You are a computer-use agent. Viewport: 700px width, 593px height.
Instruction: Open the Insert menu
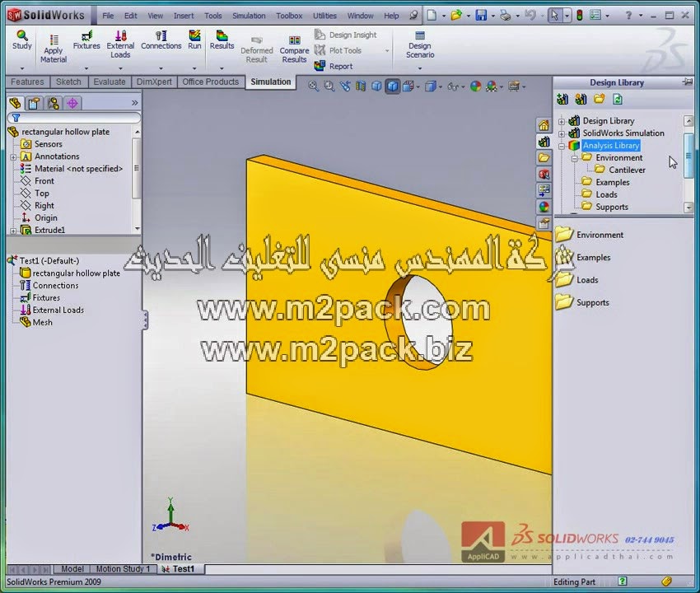click(184, 16)
